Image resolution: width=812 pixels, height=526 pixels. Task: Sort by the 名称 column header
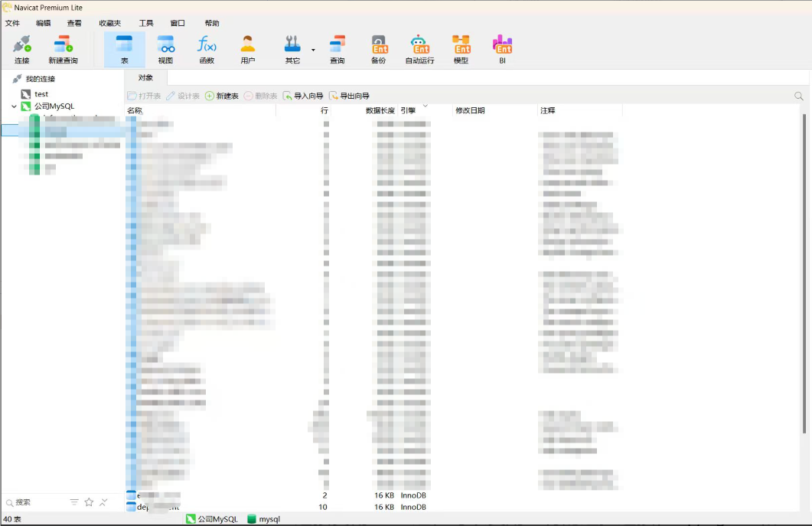point(201,110)
